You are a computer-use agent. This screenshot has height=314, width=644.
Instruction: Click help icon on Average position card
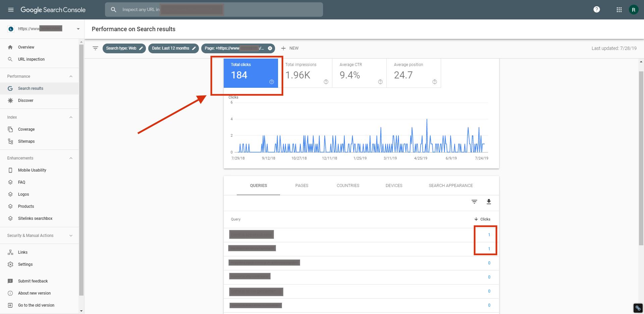click(435, 82)
